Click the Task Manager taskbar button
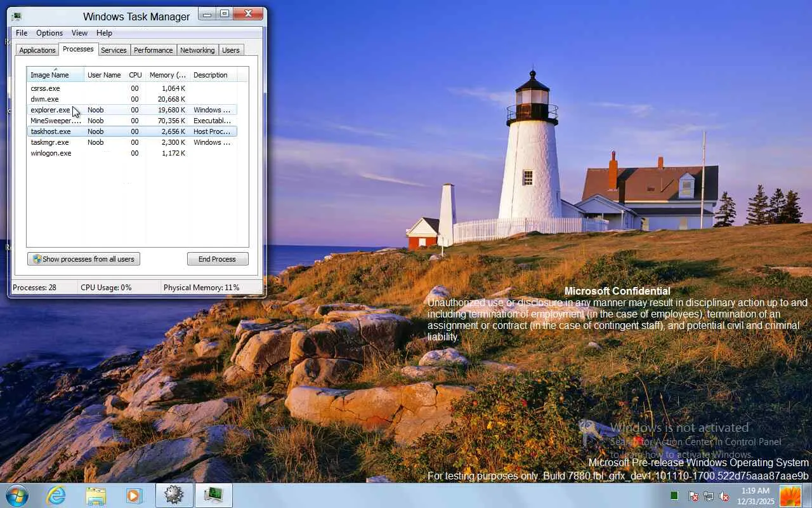This screenshot has height=508, width=812. [214, 495]
